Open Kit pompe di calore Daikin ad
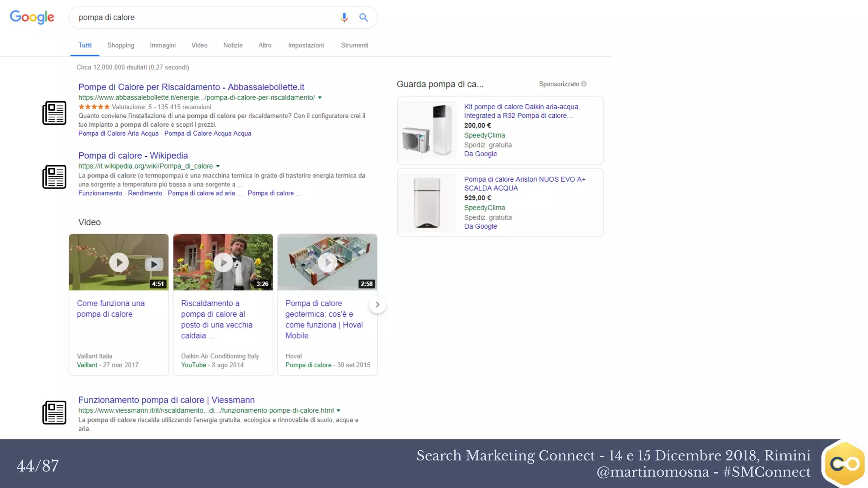This screenshot has width=868, height=488. click(522, 111)
